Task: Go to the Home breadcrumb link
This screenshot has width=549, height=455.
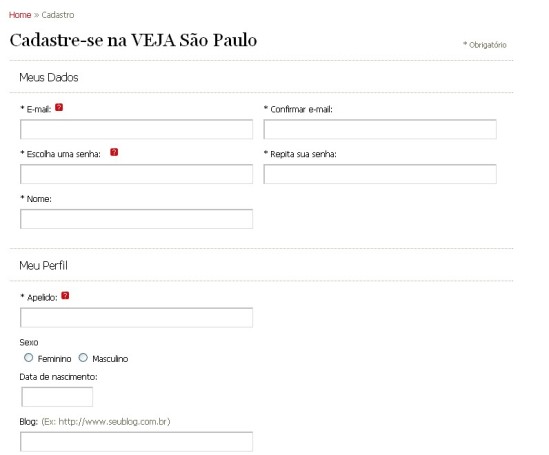Action: tap(20, 15)
